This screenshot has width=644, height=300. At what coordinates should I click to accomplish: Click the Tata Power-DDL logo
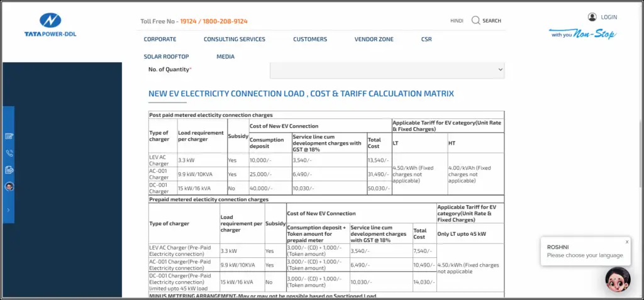point(50,25)
